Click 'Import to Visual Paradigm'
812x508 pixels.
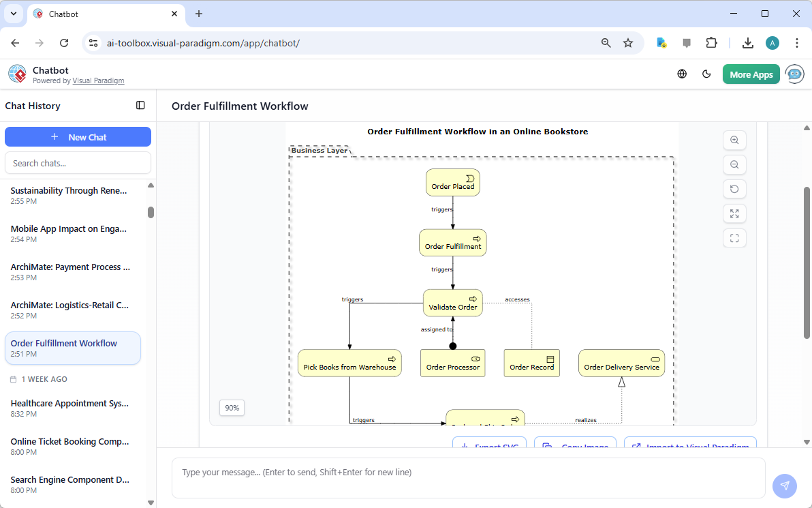pos(690,445)
